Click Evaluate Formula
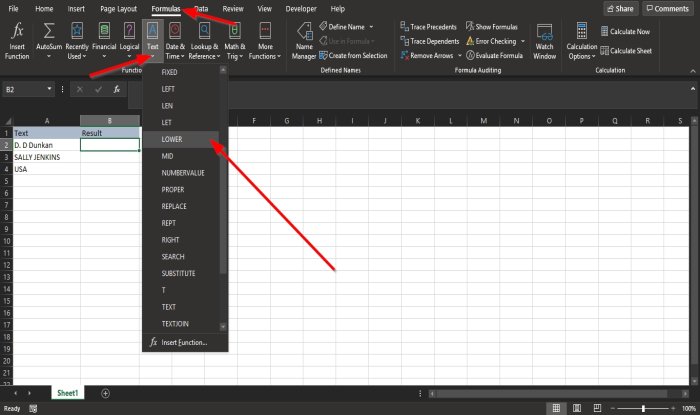This screenshot has height=415, width=700. coord(494,55)
